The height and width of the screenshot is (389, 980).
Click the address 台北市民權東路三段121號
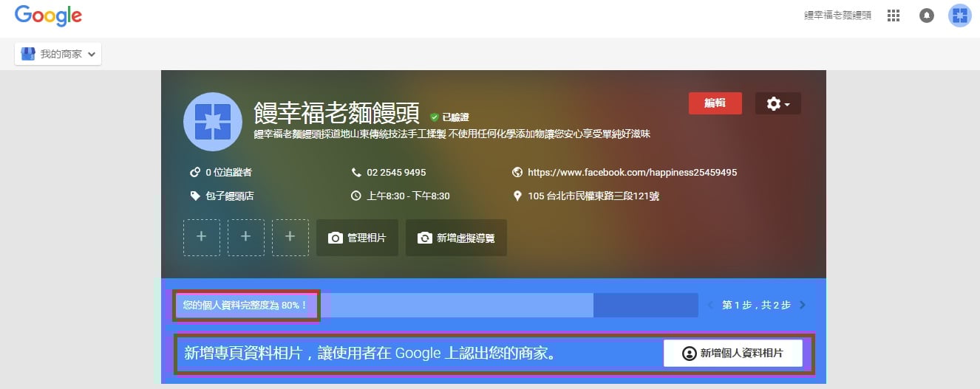[593, 196]
